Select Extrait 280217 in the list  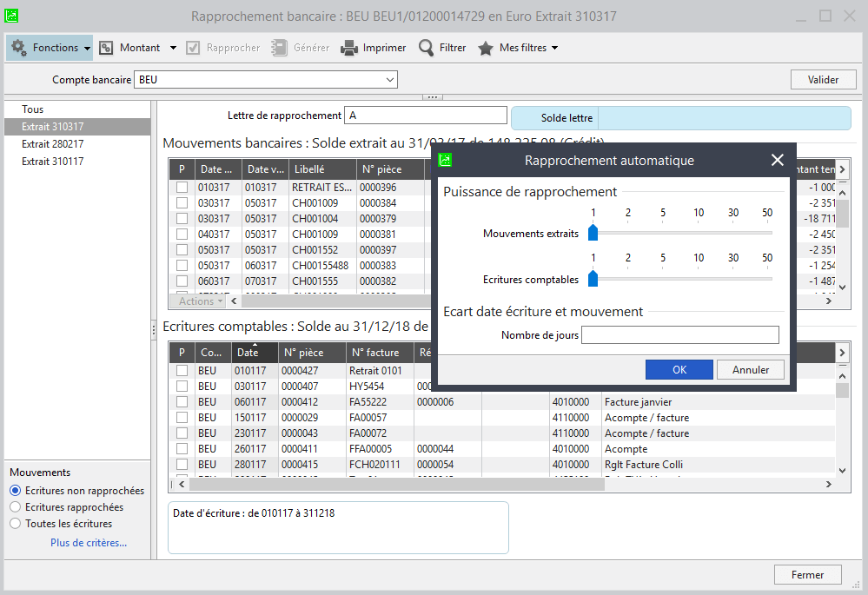click(53, 144)
